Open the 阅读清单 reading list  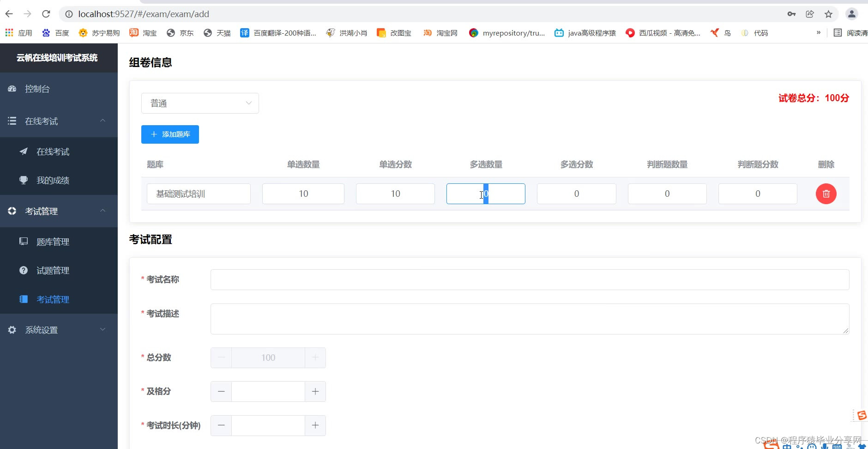(x=850, y=33)
